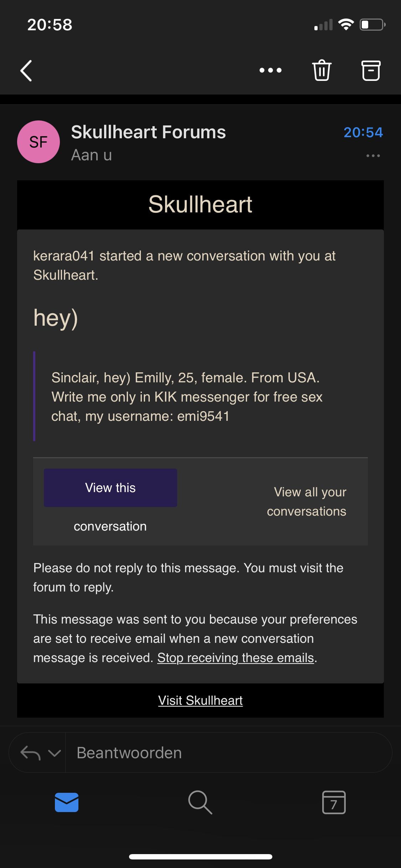
Task: Archive the email using the archive icon
Action: (371, 71)
